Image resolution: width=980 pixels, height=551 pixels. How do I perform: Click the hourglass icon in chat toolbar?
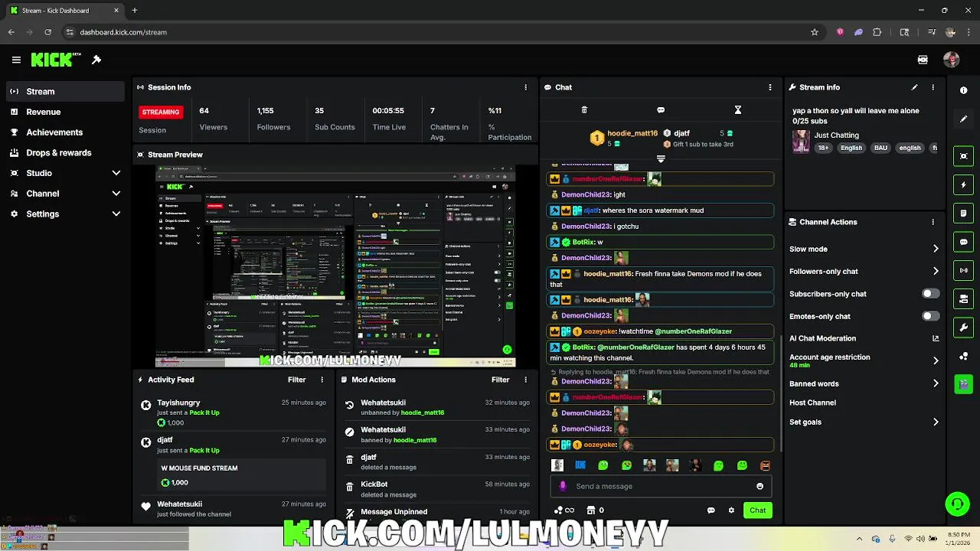pos(738,110)
